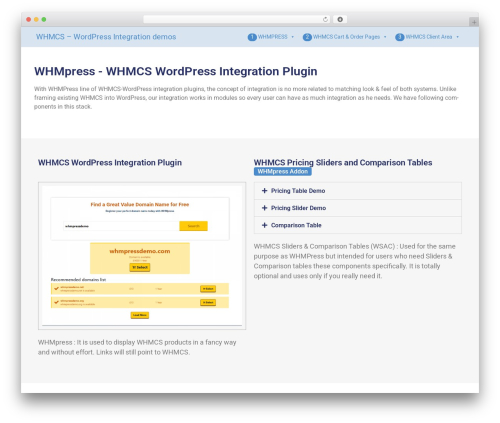Screen dimensions: 500x423
Task: Expand the Pricing Slider Demo accordion
Action: [358, 208]
